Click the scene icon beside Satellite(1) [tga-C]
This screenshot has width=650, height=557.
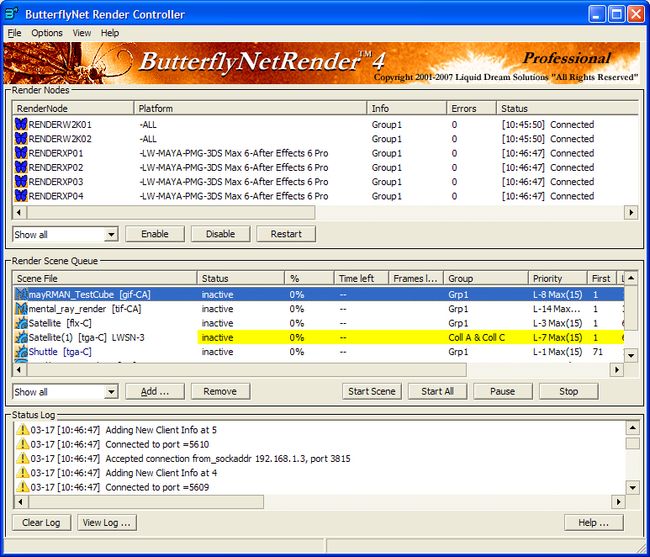[21, 337]
